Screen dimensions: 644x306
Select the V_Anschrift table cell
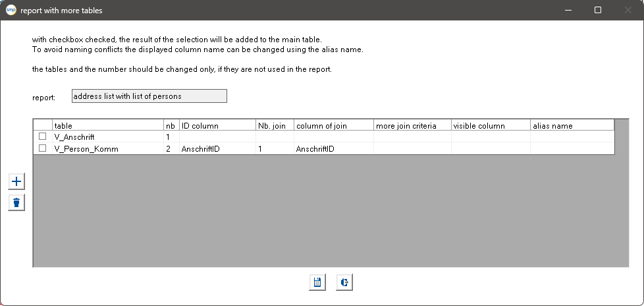coord(108,137)
